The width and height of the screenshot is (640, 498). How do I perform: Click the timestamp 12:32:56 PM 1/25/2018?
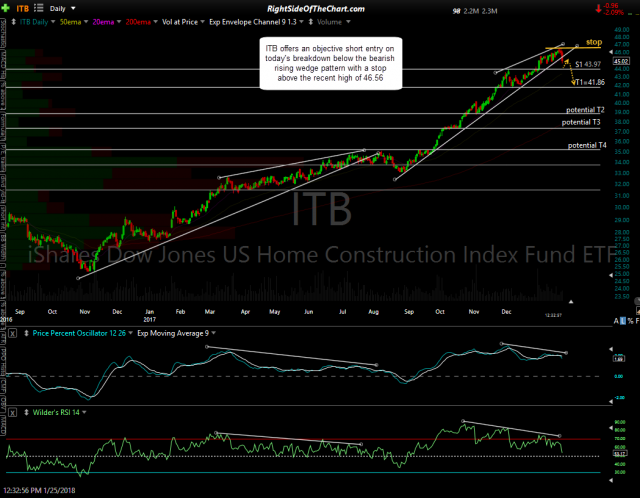[x=39, y=490]
